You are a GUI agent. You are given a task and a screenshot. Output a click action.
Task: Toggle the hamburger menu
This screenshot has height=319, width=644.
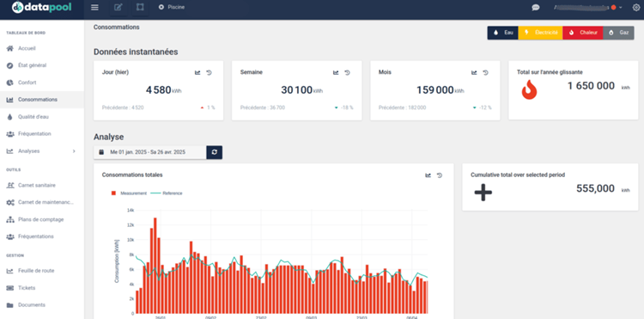[94, 8]
